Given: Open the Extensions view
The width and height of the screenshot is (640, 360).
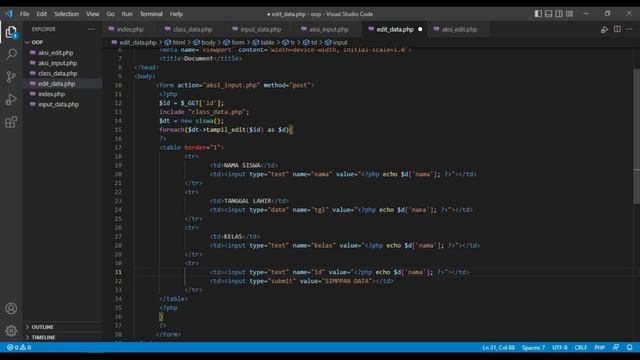Looking at the screenshot, I should [x=11, y=122].
